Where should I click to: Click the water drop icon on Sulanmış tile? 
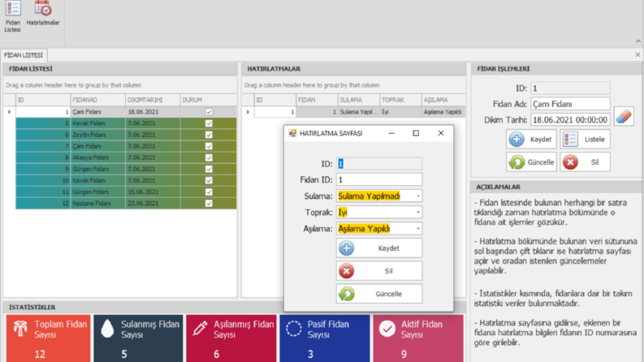(x=107, y=329)
